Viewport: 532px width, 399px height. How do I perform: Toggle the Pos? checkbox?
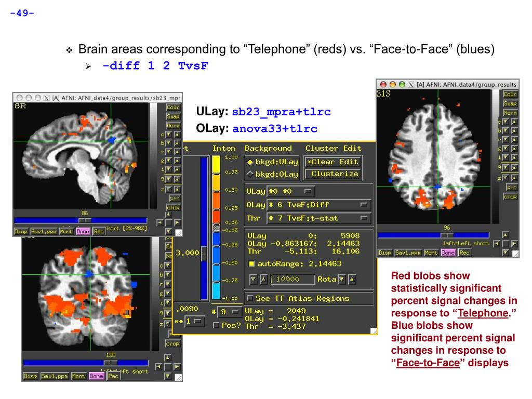[216, 325]
